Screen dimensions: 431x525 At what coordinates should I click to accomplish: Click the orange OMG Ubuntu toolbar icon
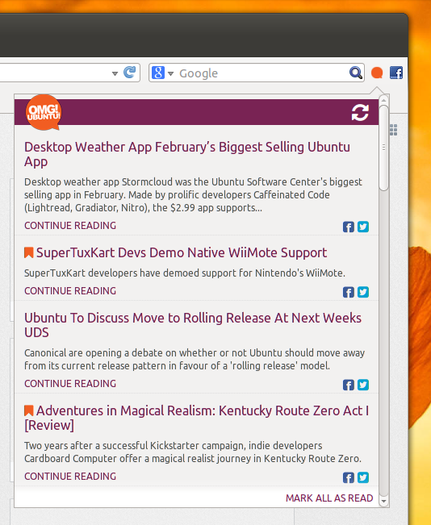(x=377, y=73)
